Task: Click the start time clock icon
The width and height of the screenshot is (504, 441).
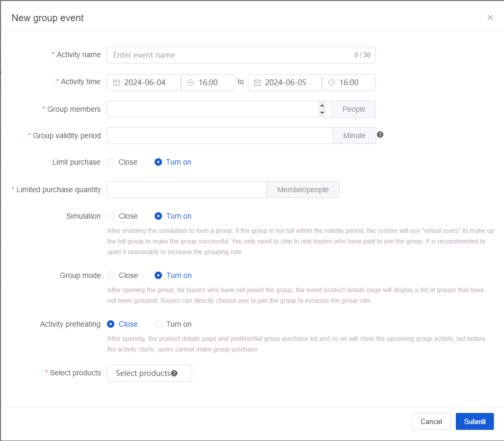Action: 191,83
